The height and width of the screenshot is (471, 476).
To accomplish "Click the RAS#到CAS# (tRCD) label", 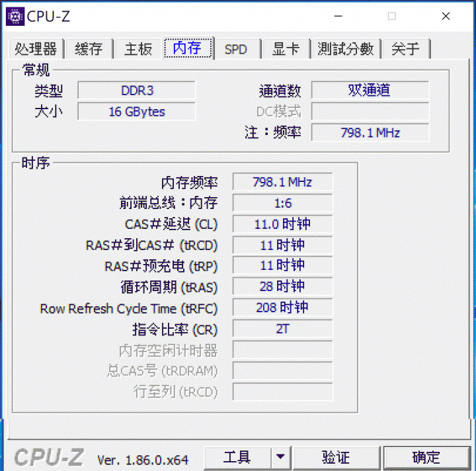I will [152, 245].
